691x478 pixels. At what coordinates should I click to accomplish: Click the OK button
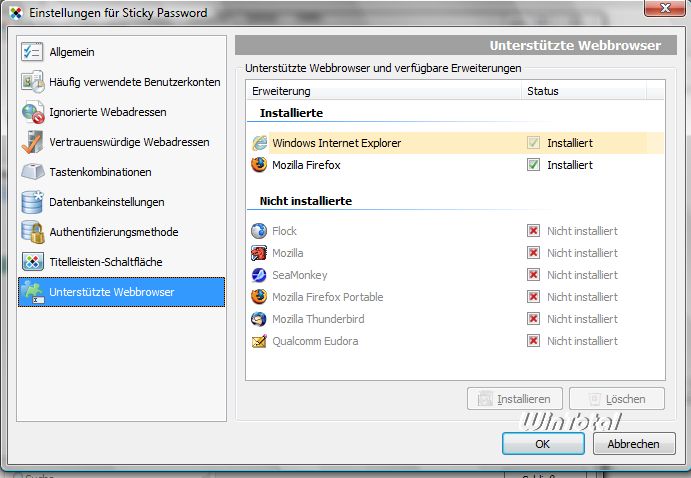543,444
